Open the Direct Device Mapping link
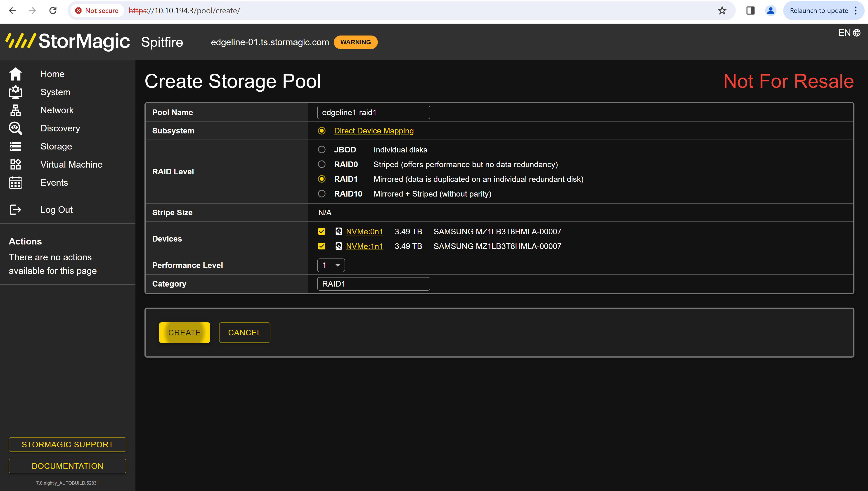The height and width of the screenshot is (491, 868). tap(374, 131)
